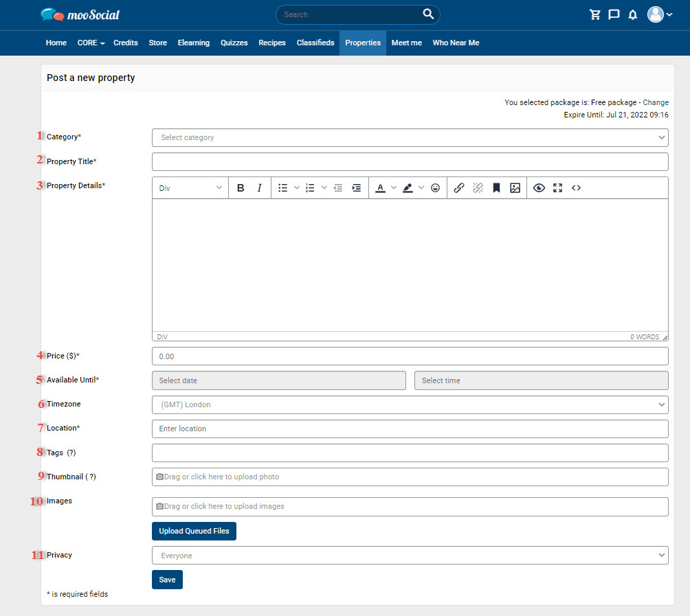Insert an anchor bookmark
The image size is (690, 616).
(496, 187)
